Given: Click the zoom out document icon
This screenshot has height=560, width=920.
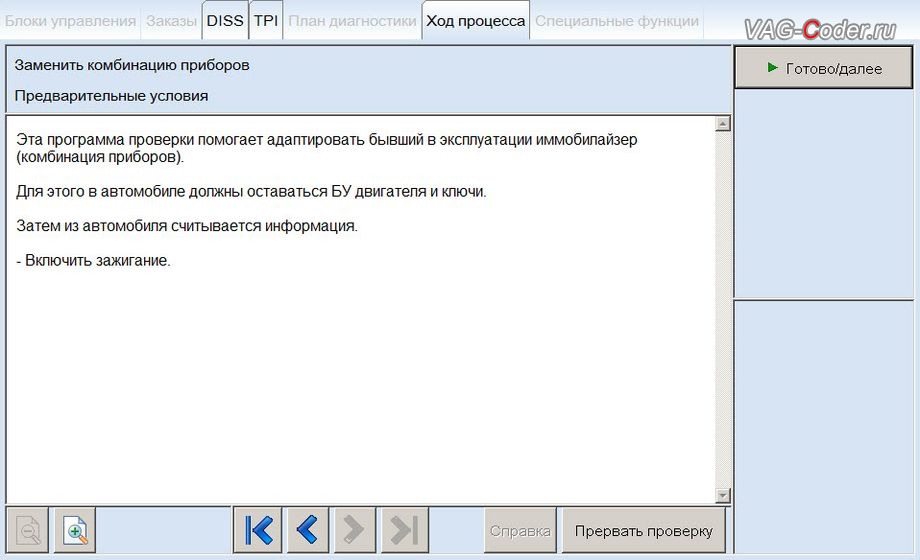Looking at the screenshot, I should click(28, 531).
